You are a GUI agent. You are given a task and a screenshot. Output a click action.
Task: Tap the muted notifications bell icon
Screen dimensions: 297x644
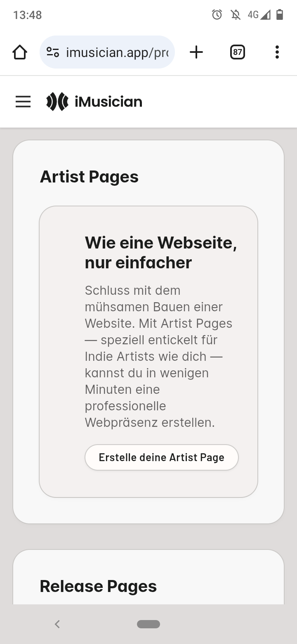click(x=236, y=15)
